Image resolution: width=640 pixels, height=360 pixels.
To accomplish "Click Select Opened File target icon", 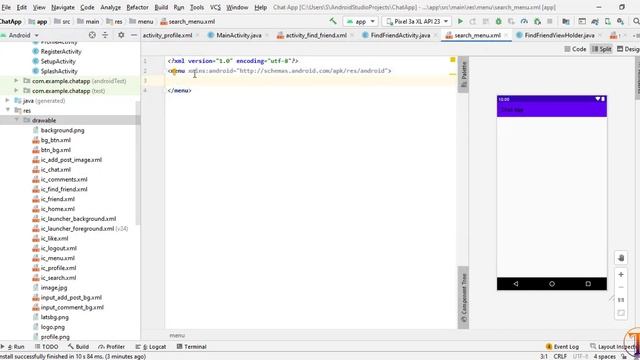I will click(92, 35).
